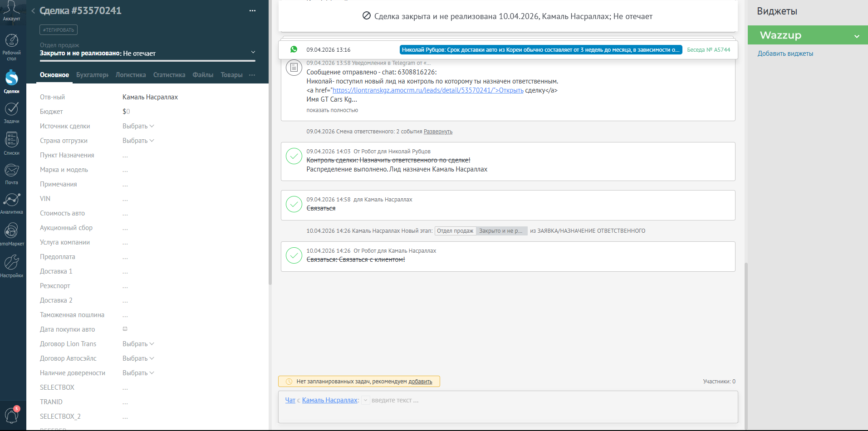The height and width of the screenshot is (431, 868).
Task: Click checkmark icon of Контроль сделки task
Action: (294, 156)
